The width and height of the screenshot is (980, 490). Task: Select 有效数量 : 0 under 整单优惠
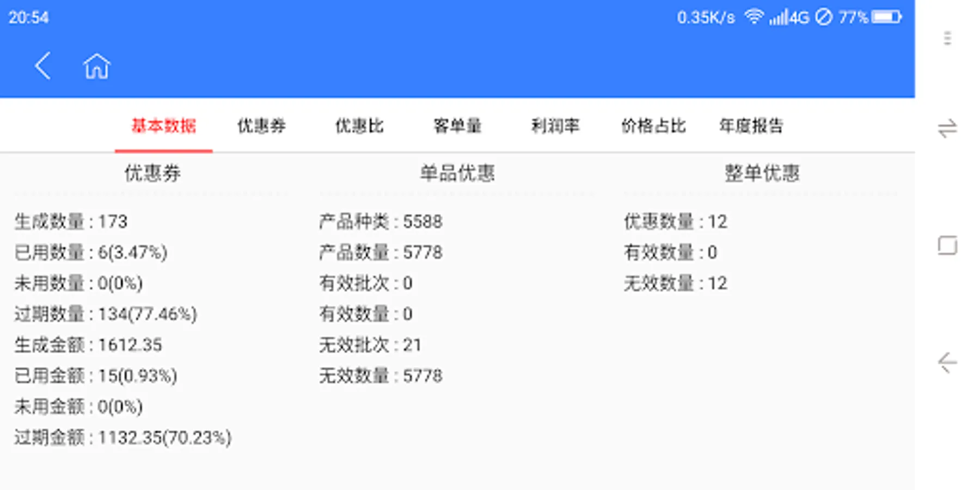(x=671, y=253)
